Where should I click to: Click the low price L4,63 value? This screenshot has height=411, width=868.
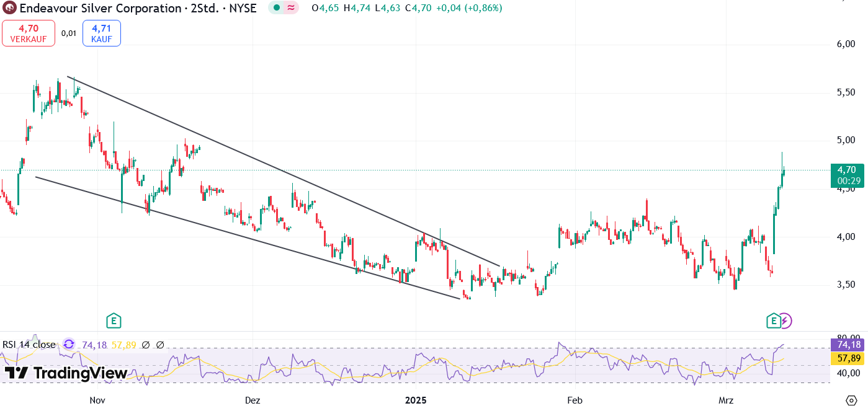tap(387, 8)
